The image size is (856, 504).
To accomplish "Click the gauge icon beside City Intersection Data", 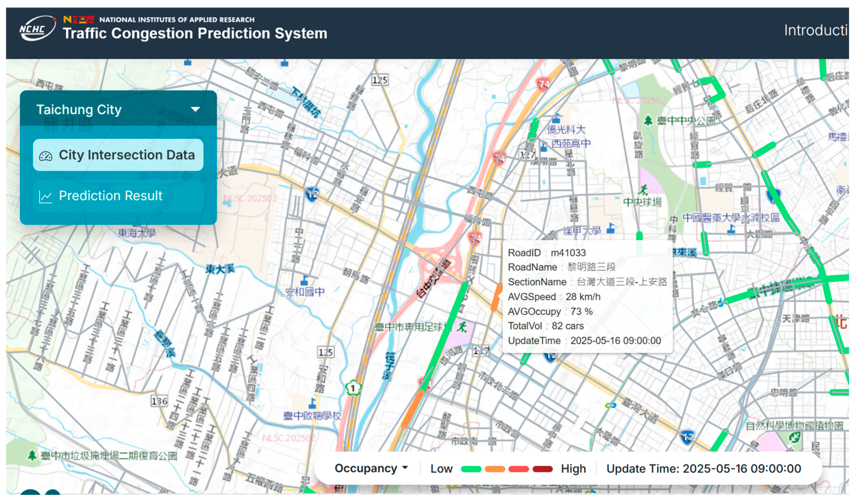I will click(45, 156).
